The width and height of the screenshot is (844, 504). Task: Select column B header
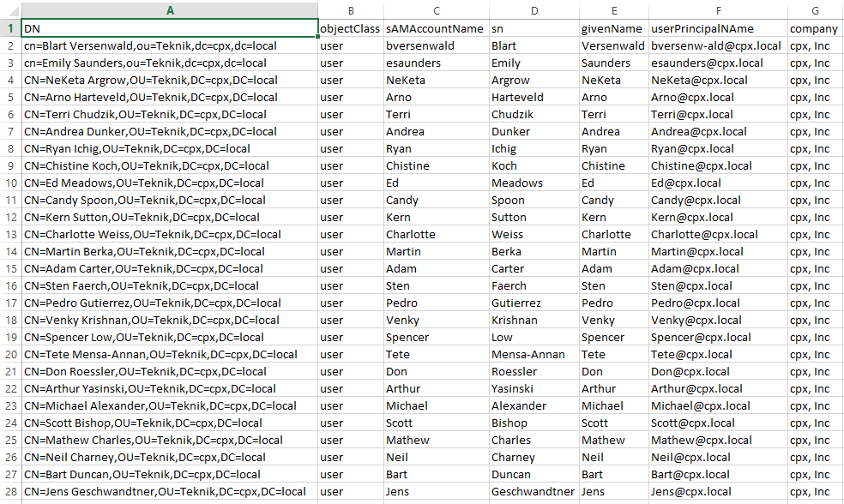tap(351, 11)
